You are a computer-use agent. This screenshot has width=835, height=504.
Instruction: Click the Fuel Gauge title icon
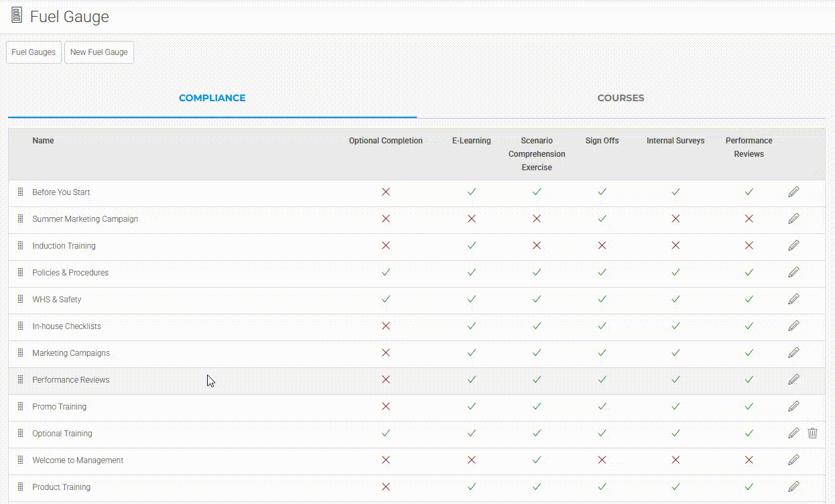pos(17,16)
